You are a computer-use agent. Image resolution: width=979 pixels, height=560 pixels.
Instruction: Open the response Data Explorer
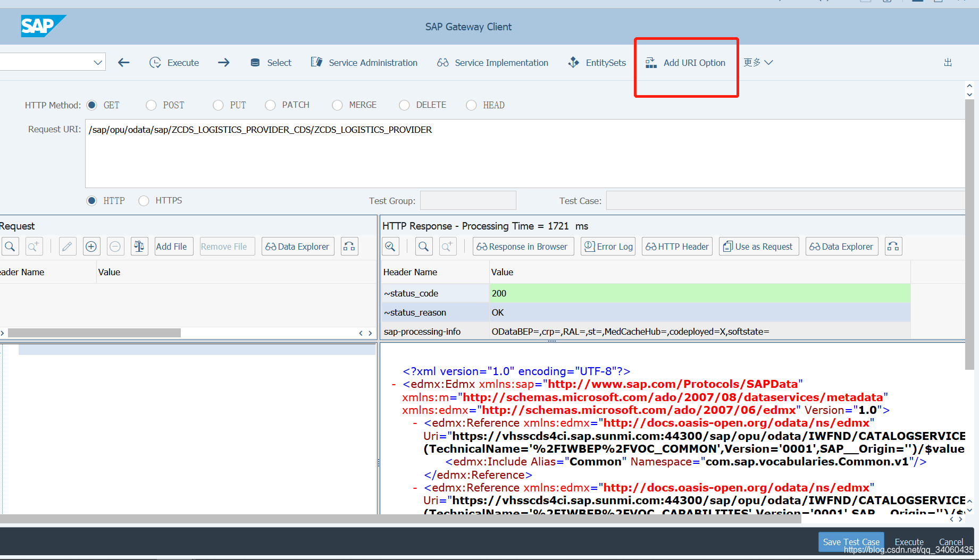point(842,247)
